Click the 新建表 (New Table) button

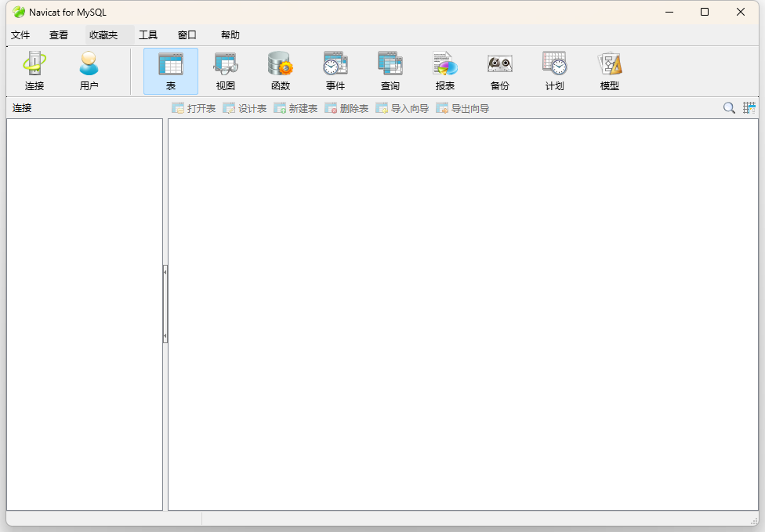pyautogui.click(x=295, y=108)
